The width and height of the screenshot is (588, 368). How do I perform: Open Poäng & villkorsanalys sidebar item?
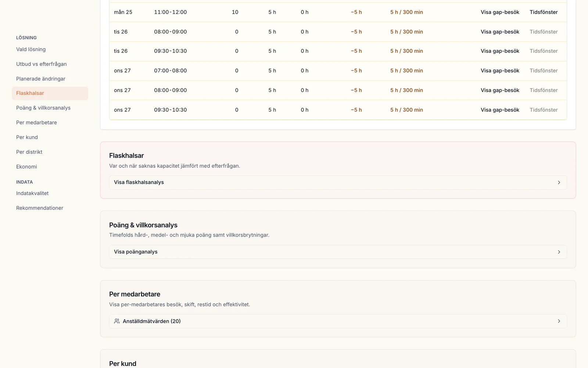tap(43, 108)
